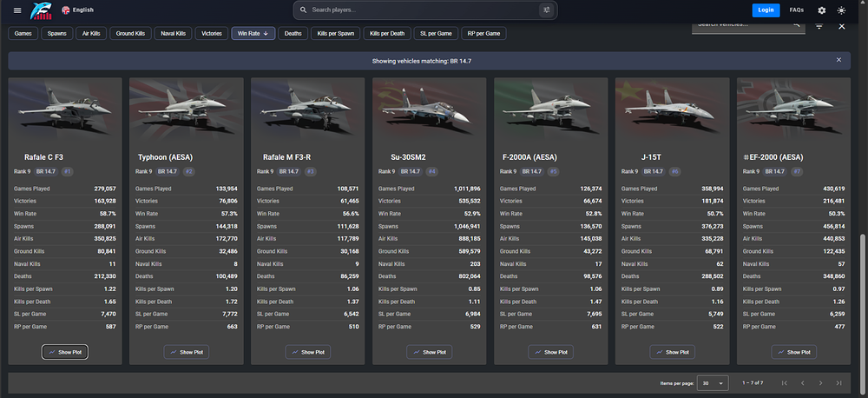
Task: Sort vehicles by RP per Game
Action: tap(483, 33)
